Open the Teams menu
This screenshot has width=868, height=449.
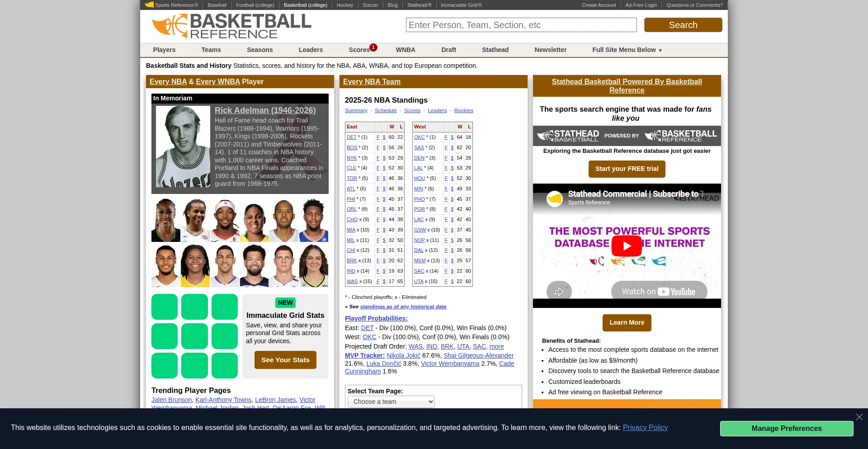211,50
